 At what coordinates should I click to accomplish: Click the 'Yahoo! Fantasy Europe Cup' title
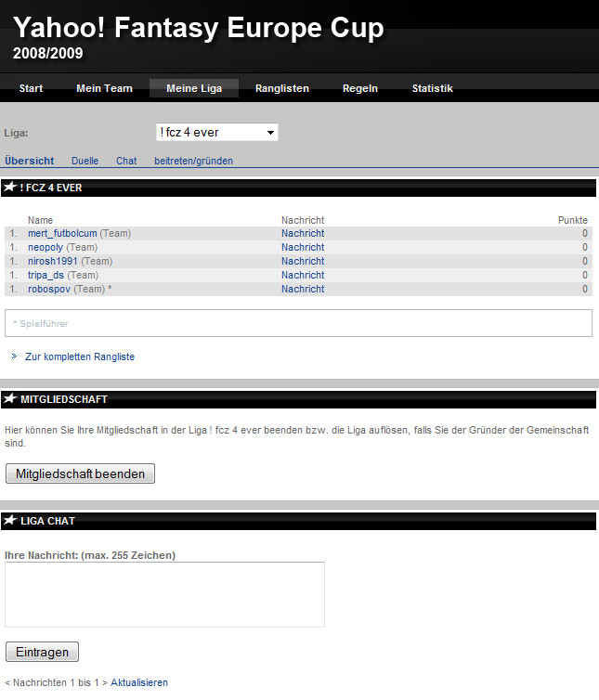[199, 28]
